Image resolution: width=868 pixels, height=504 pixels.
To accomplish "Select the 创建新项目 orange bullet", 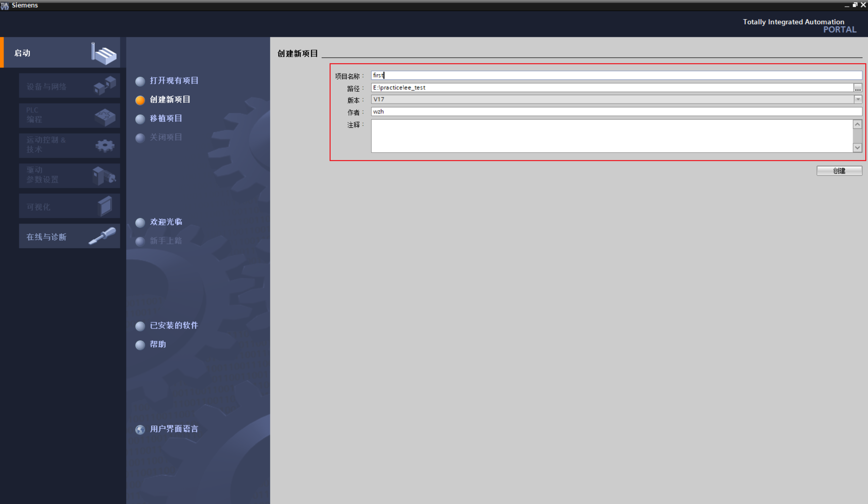I will pyautogui.click(x=140, y=100).
